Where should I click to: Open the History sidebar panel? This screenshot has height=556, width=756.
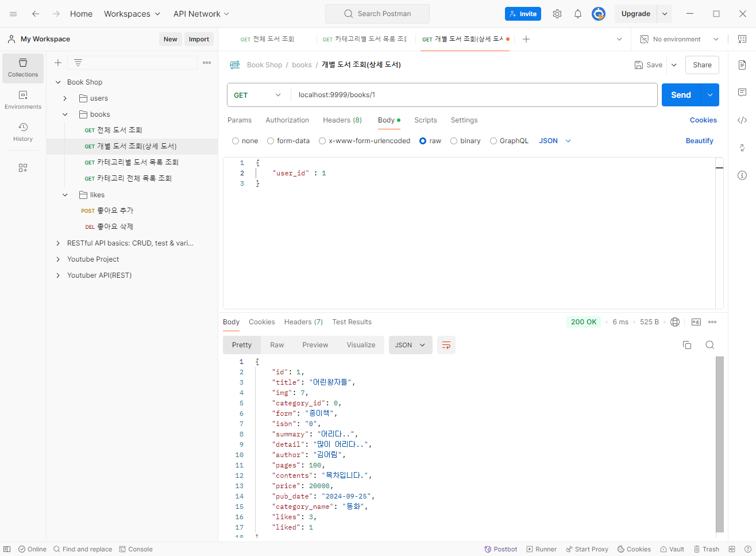click(x=23, y=132)
